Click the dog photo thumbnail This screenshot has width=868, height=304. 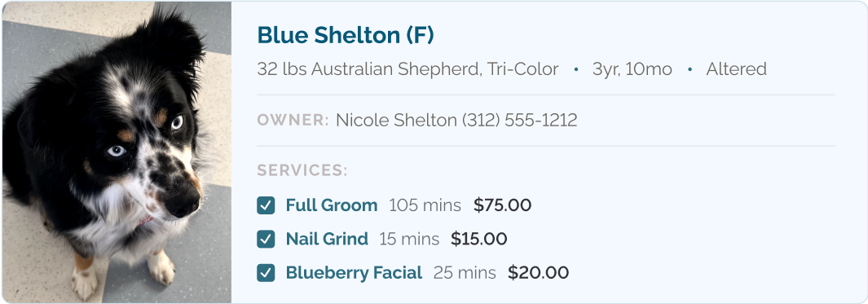click(117, 152)
